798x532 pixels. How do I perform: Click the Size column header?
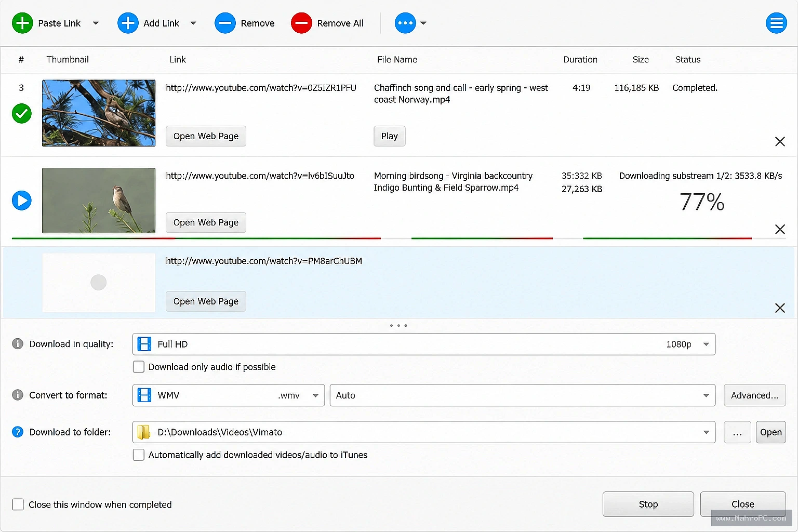[641, 59]
